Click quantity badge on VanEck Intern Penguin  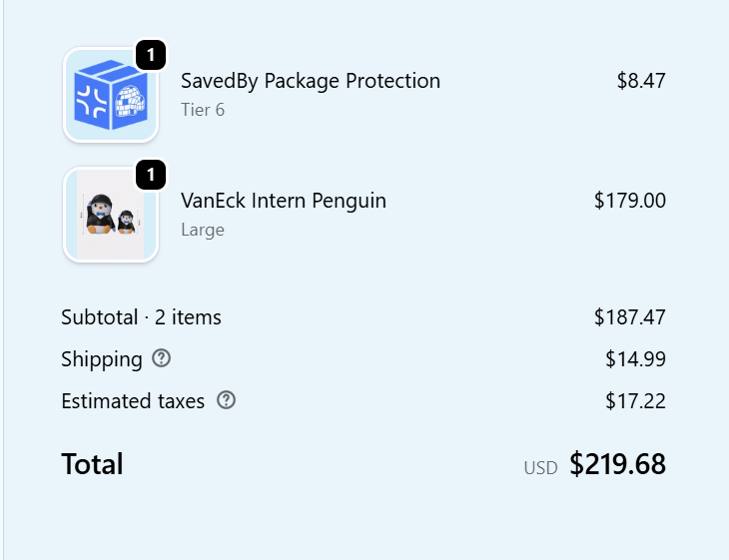150,176
